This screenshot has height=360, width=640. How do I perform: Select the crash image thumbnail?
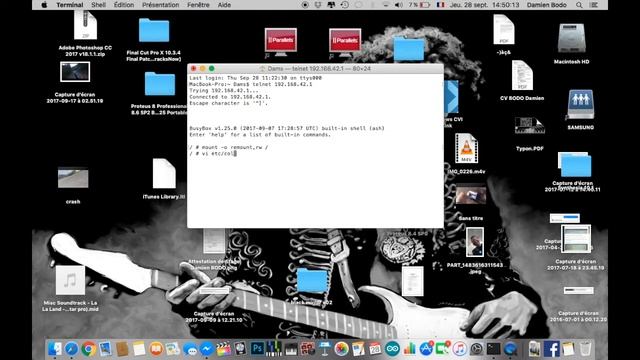pos(73,178)
